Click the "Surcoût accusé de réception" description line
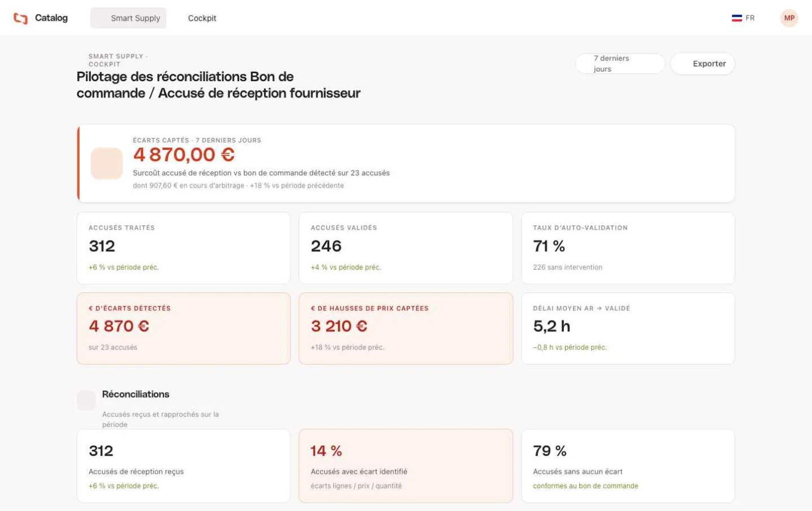 tap(261, 173)
